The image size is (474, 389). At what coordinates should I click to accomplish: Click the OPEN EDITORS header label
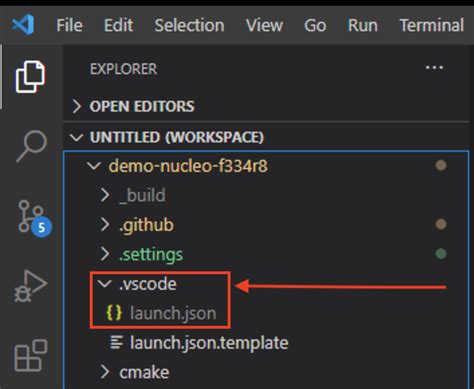pos(142,107)
